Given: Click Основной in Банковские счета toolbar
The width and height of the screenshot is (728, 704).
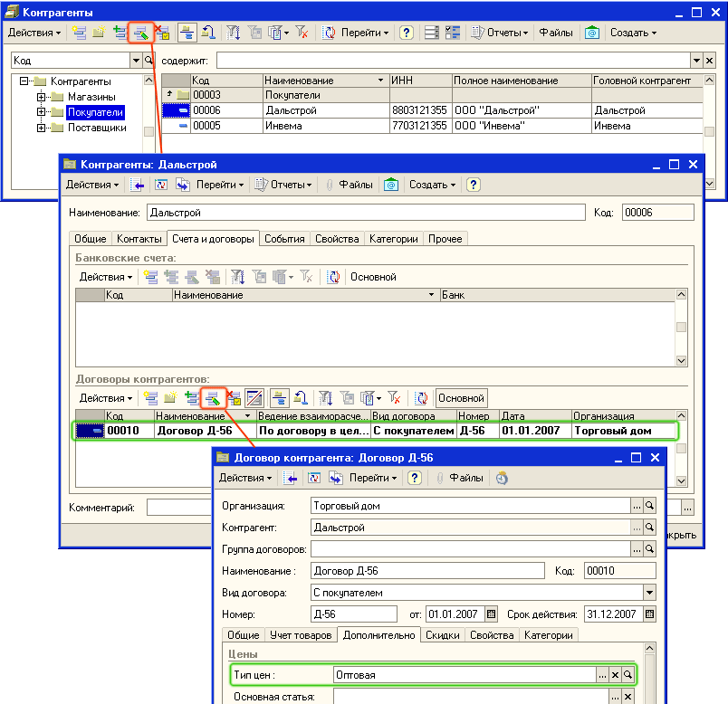Looking at the screenshot, I should tap(373, 277).
